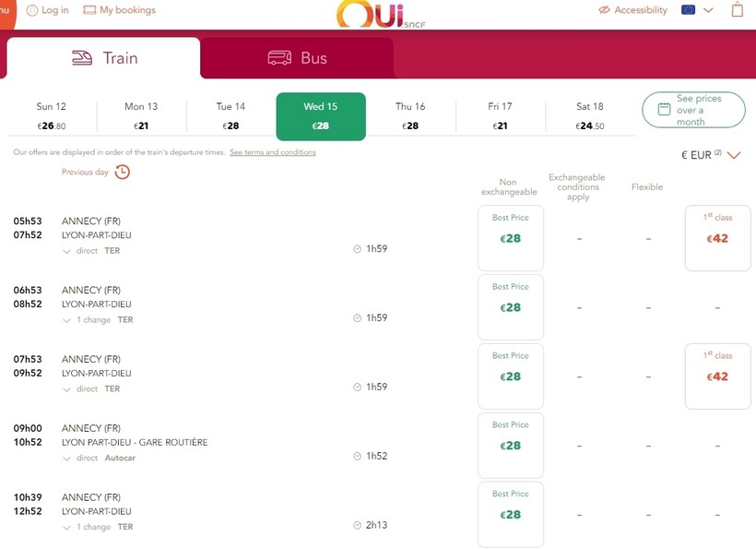This screenshot has height=549, width=756.
Task: Open See prices over a month
Action: click(x=693, y=110)
